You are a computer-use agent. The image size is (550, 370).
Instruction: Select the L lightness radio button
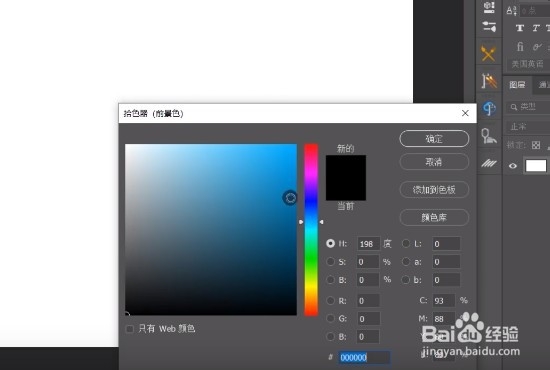(406, 243)
